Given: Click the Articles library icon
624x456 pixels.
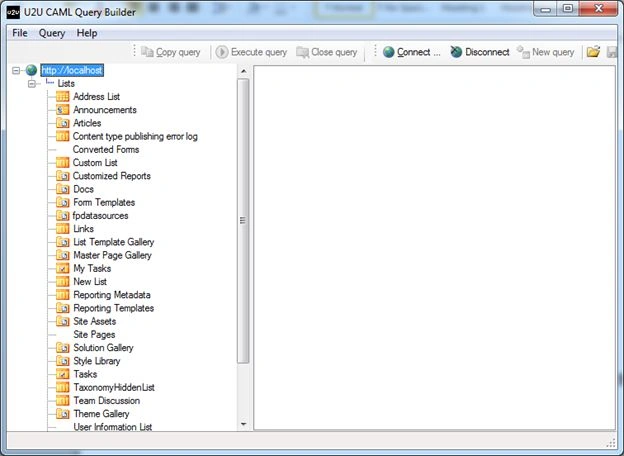Looking at the screenshot, I should (x=62, y=123).
